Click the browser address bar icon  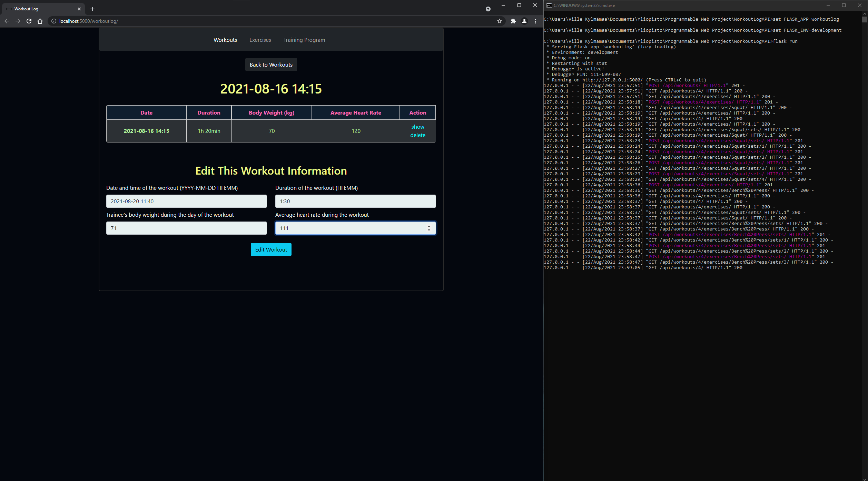(x=53, y=21)
